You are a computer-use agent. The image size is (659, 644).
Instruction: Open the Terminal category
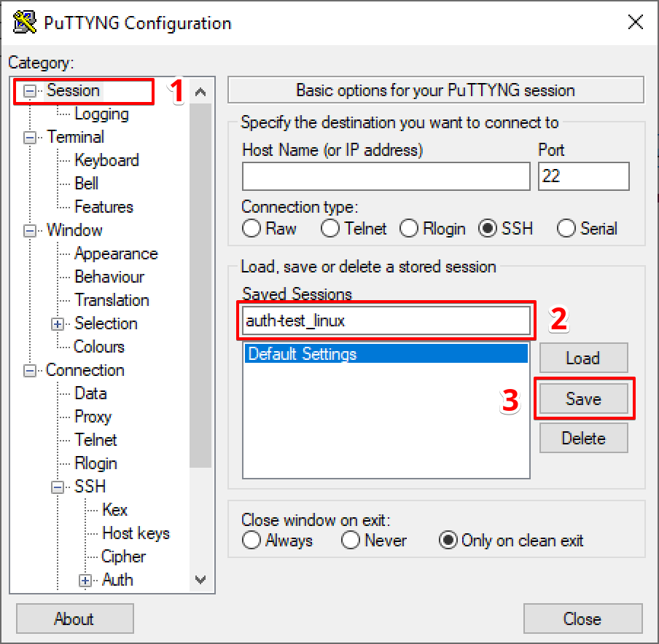[x=75, y=138]
